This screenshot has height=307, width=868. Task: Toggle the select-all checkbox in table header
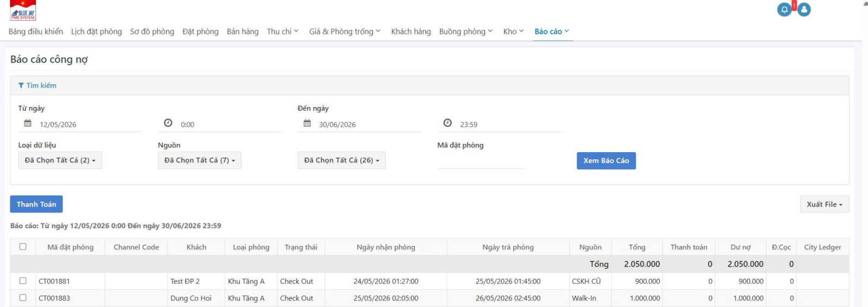(x=23, y=247)
